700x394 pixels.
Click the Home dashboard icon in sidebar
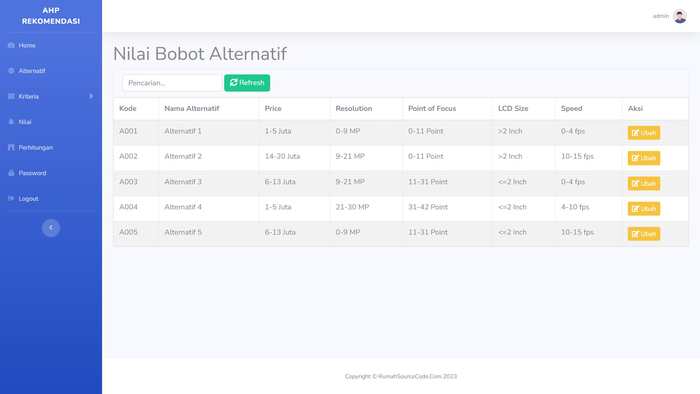(x=11, y=45)
